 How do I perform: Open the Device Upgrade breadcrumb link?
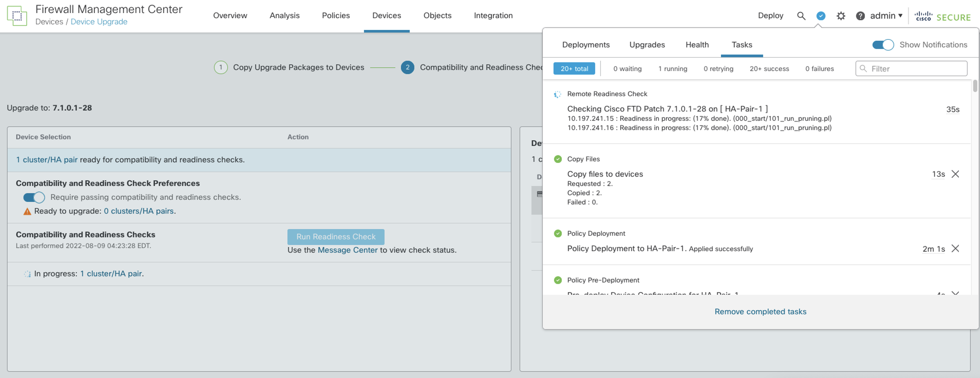tap(99, 22)
